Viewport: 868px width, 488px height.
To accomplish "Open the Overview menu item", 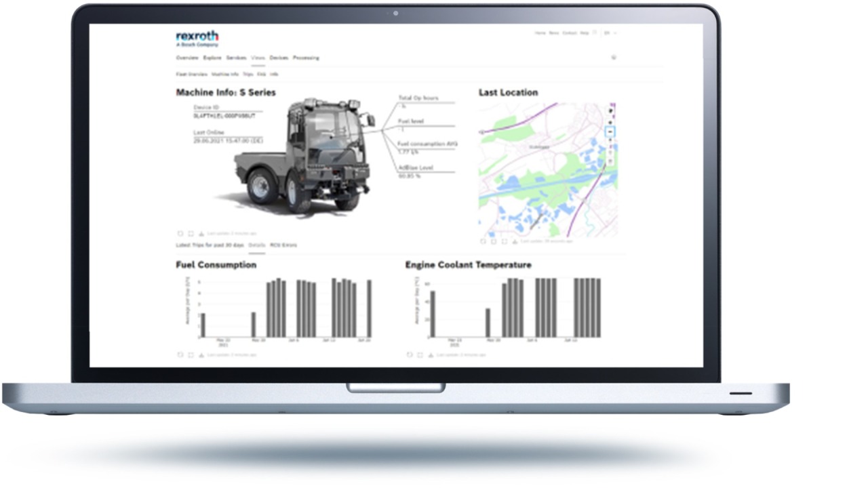I will coord(187,58).
